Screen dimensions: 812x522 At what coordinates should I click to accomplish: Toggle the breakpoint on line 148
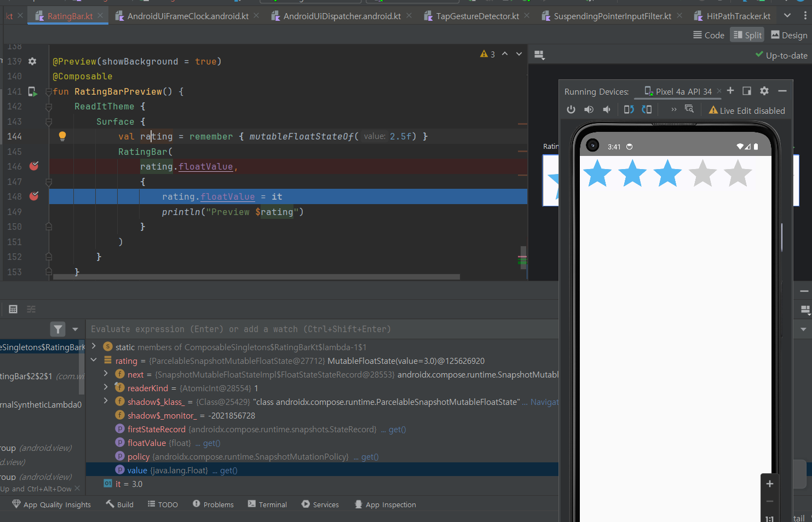[34, 196]
